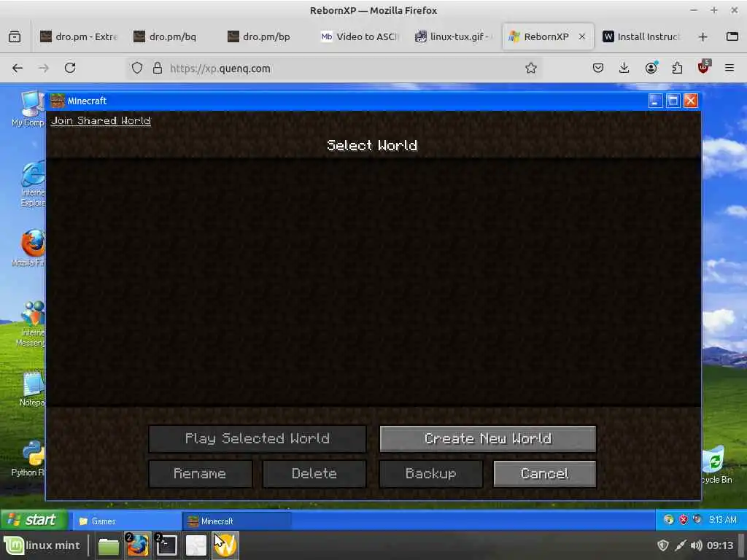Screen dimensions: 747x560
Task: Click Play Selected World button
Action: point(258,438)
